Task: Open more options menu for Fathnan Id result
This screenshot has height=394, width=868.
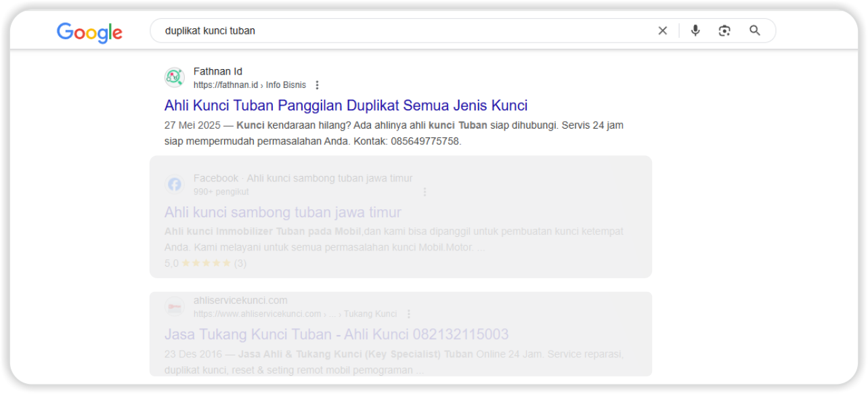Action: click(x=317, y=85)
